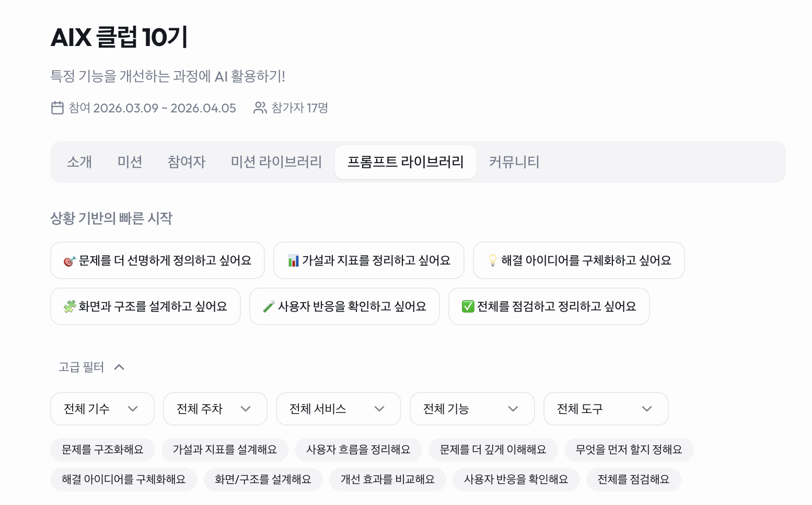The height and width of the screenshot is (505, 812).
Task: Open the 전체 기수 dropdown
Action: pyautogui.click(x=102, y=409)
